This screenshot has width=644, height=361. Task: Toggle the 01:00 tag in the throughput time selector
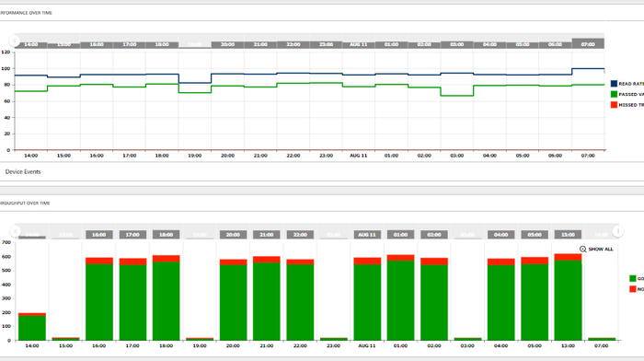(x=400, y=234)
